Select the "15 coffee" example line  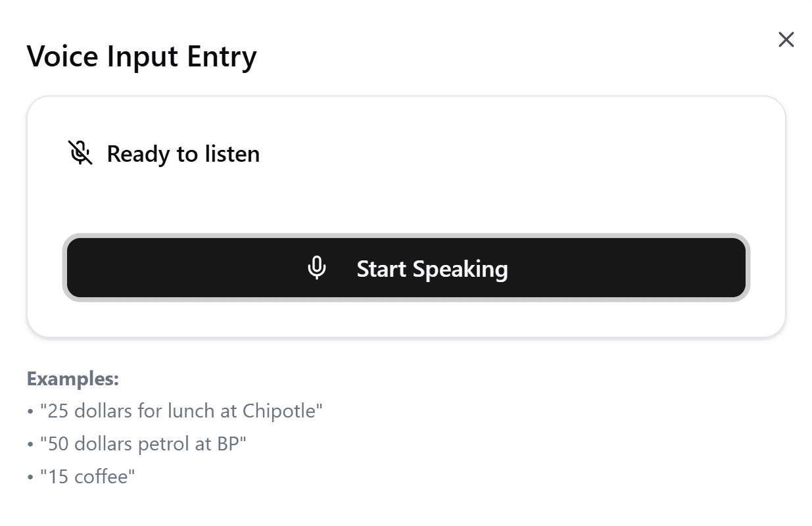coord(87,477)
